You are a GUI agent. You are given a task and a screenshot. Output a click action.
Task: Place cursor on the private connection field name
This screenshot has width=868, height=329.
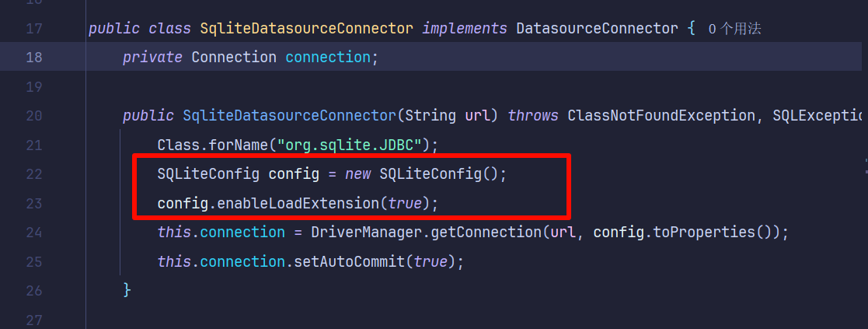pyautogui.click(x=327, y=57)
